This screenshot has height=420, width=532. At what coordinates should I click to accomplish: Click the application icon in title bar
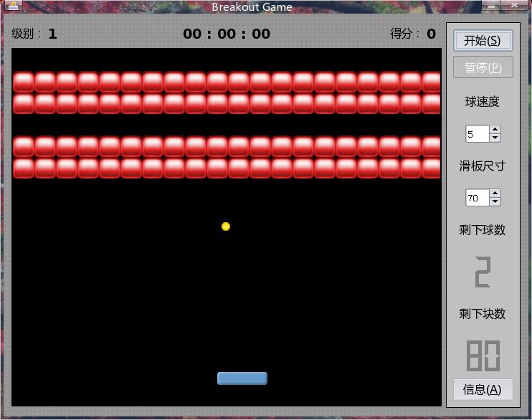tap(13, 6)
